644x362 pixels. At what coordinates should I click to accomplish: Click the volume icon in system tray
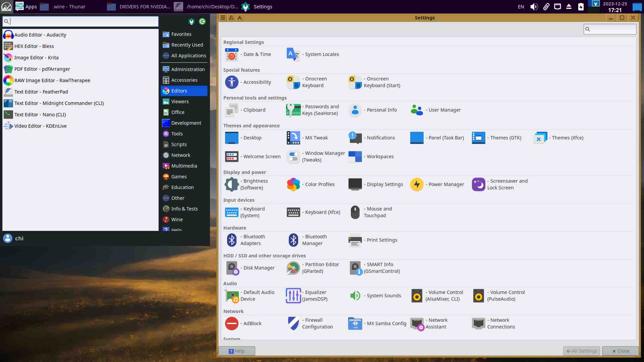(x=534, y=7)
